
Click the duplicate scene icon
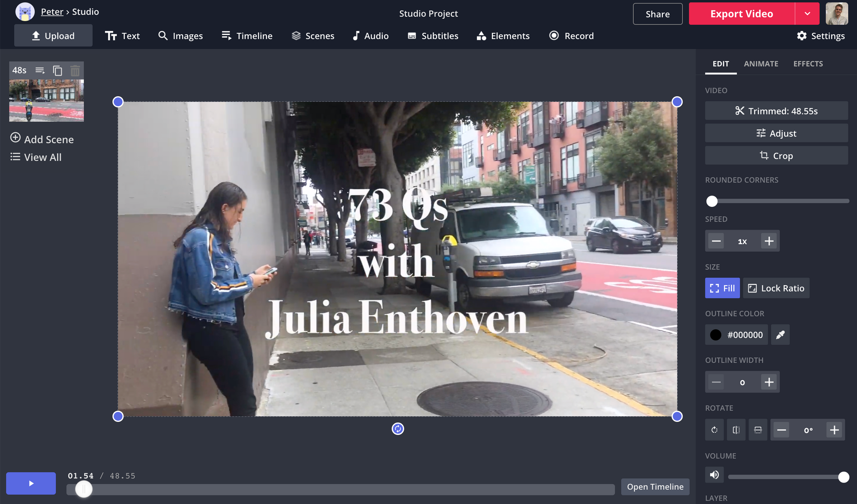(57, 70)
